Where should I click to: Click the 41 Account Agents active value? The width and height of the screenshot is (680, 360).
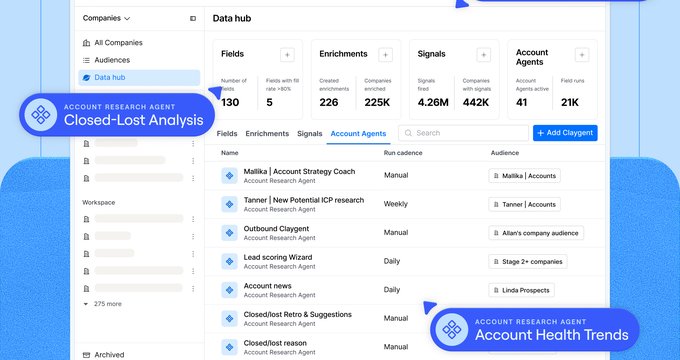click(x=521, y=102)
